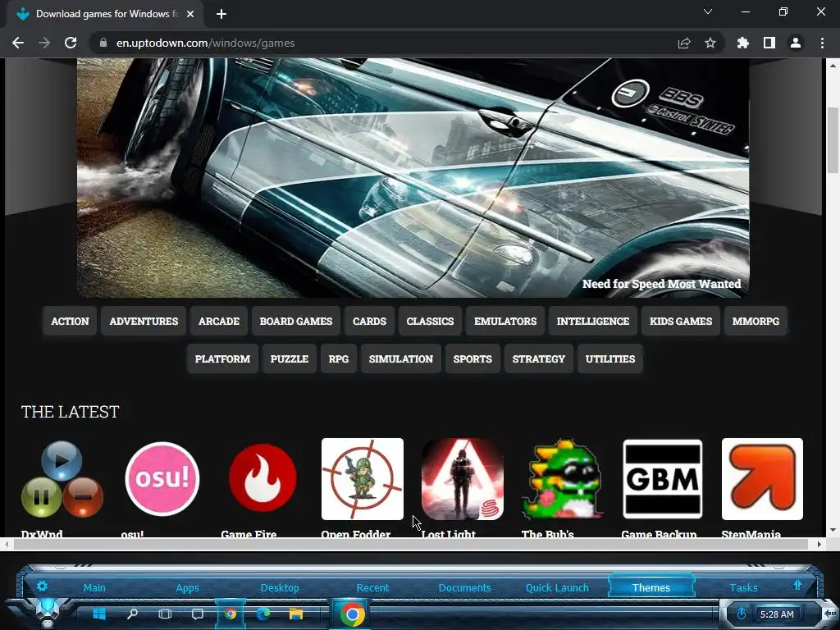Screen dimensions: 840x630
Task: Click the site lock icon
Action: point(103,43)
